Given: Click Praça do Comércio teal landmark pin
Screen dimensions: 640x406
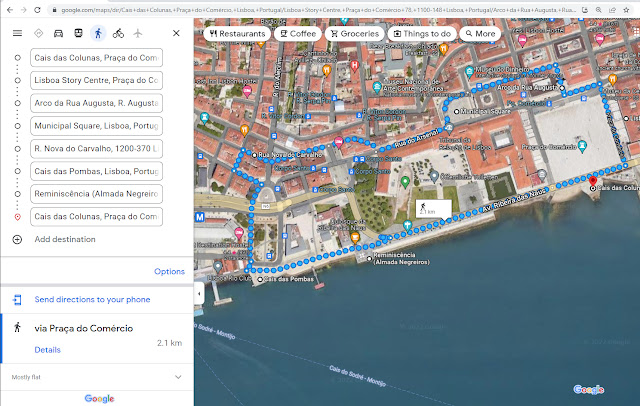Looking at the screenshot, I should click(x=583, y=146).
